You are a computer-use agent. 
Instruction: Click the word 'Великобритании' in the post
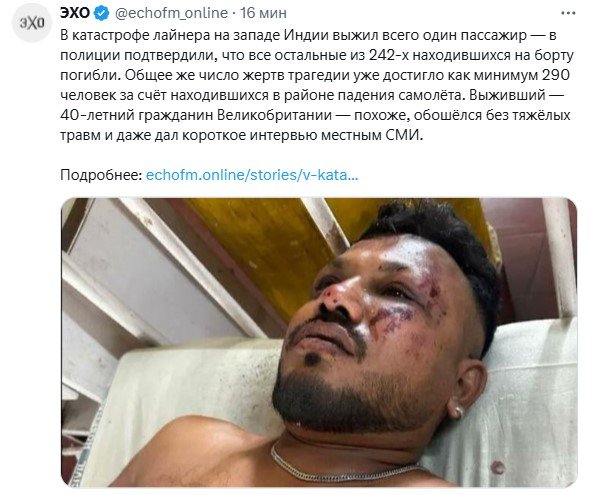274,115
